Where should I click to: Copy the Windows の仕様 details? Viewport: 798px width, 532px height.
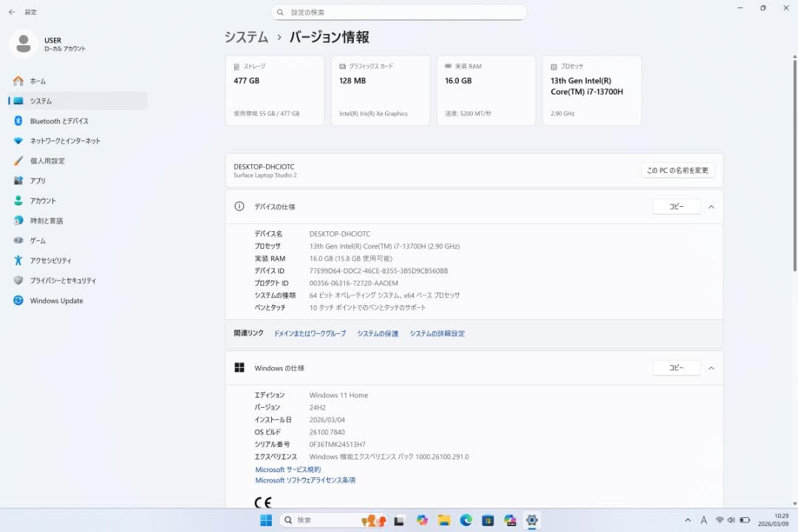tap(676, 367)
